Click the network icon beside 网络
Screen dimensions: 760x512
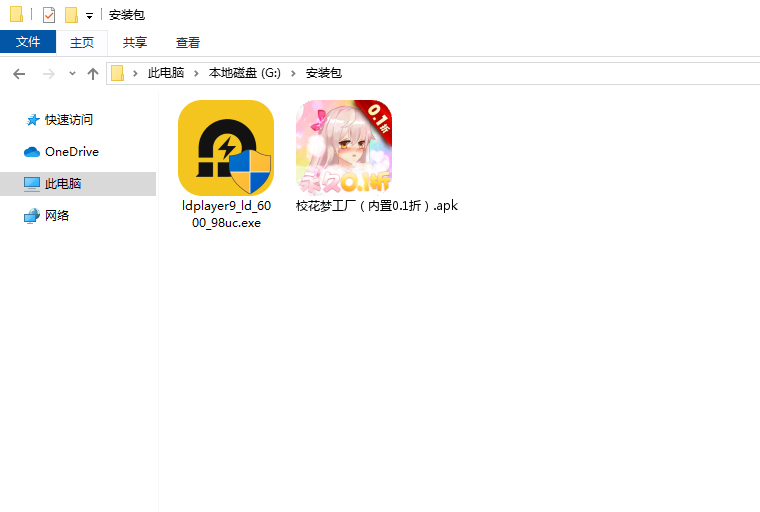point(32,216)
